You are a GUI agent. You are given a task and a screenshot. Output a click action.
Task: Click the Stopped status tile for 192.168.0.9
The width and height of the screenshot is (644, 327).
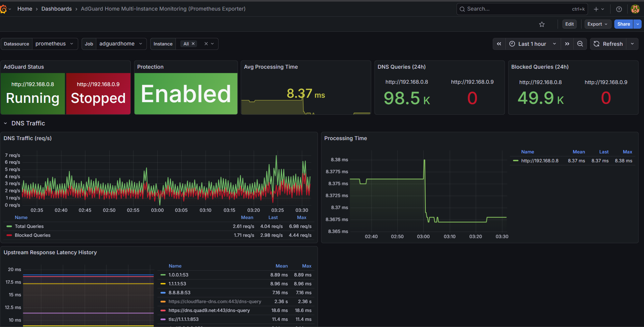point(98,94)
